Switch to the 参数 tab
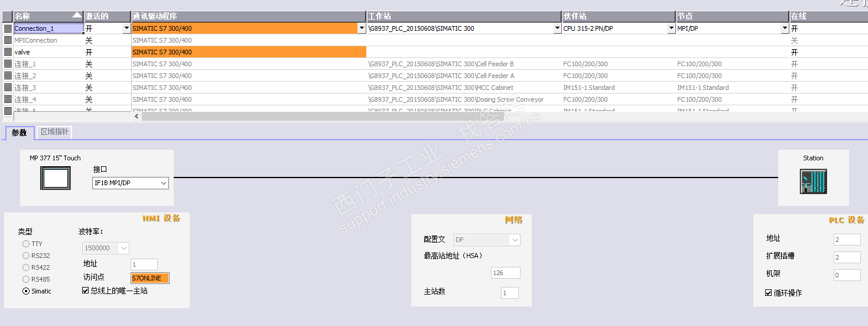This screenshot has height=326, width=868. click(x=19, y=133)
